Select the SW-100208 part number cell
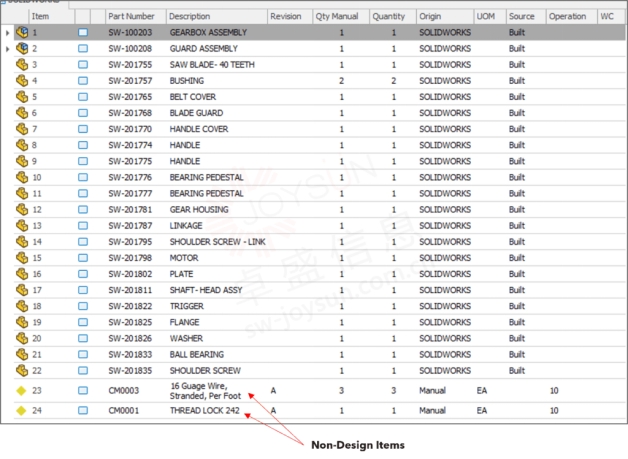Viewport: 628px width, 459px height. pyautogui.click(x=130, y=48)
